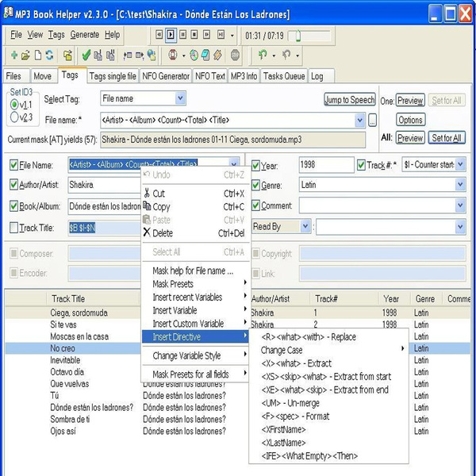Open the Track # counter dropdown
476x476 pixels.
click(460, 164)
